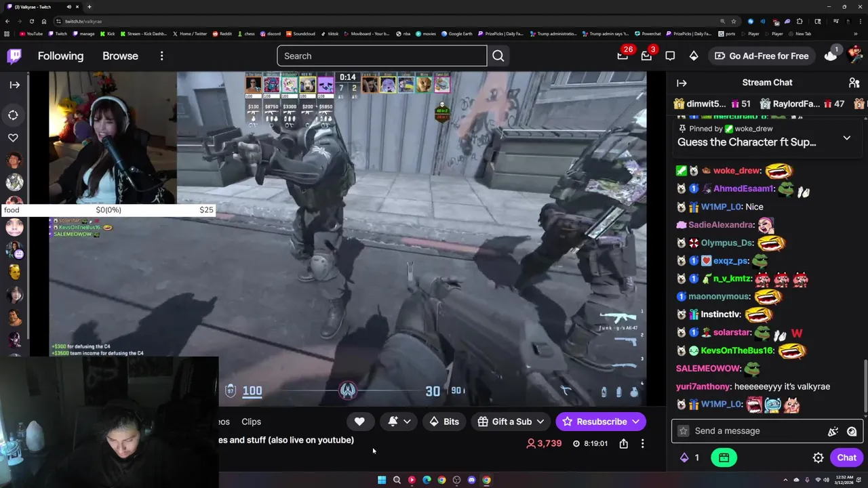Viewport: 868px width, 488px height.
Task: Show hidden system tray icons
Action: coord(786,480)
